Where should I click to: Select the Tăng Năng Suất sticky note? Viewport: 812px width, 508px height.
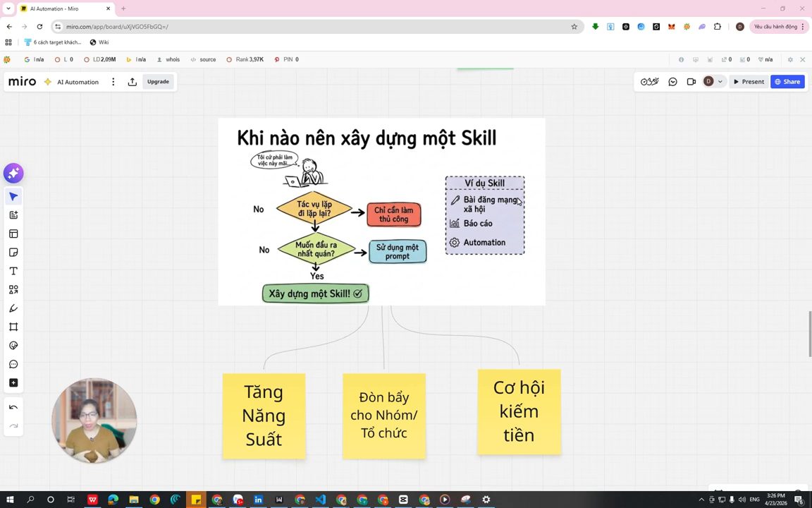click(264, 416)
